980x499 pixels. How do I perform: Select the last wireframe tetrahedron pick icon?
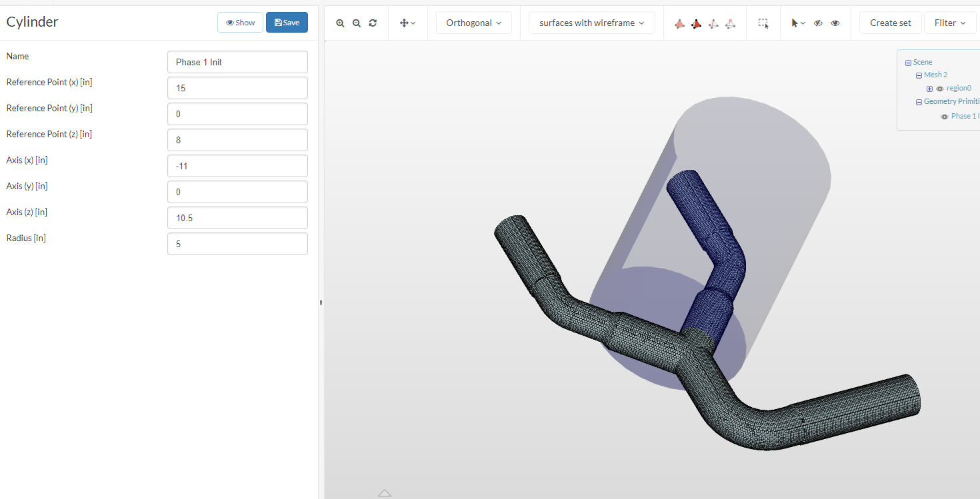click(x=730, y=23)
